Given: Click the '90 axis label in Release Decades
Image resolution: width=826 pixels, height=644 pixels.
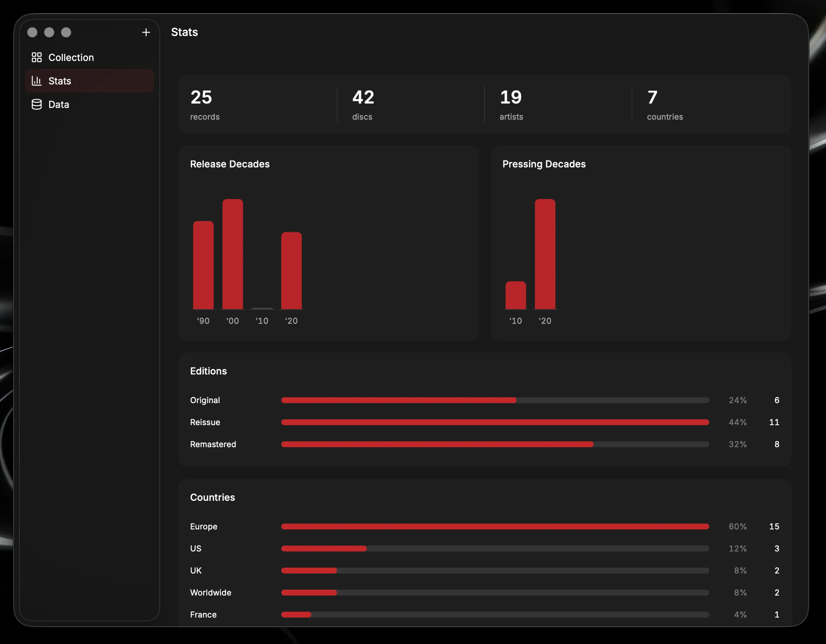Looking at the screenshot, I should point(203,321).
